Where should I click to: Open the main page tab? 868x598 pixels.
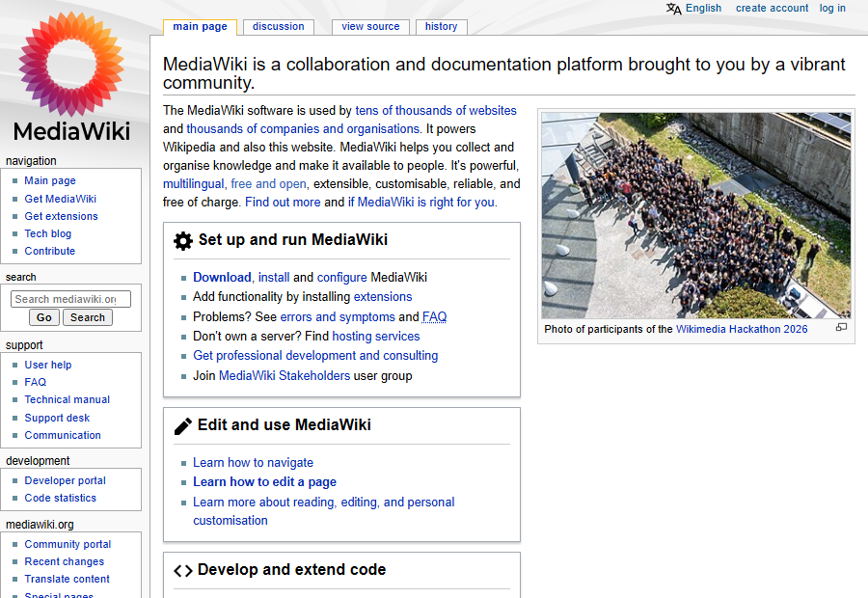tap(201, 27)
